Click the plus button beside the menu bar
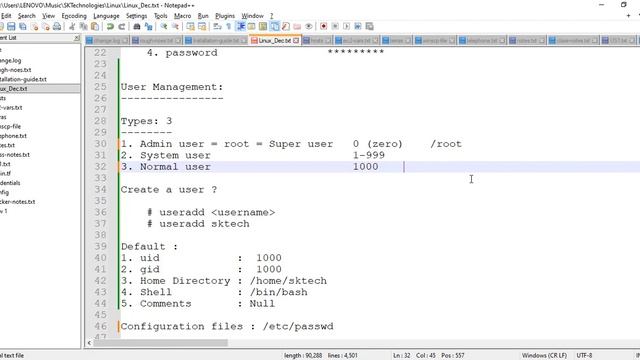640x360 pixels. point(628,16)
